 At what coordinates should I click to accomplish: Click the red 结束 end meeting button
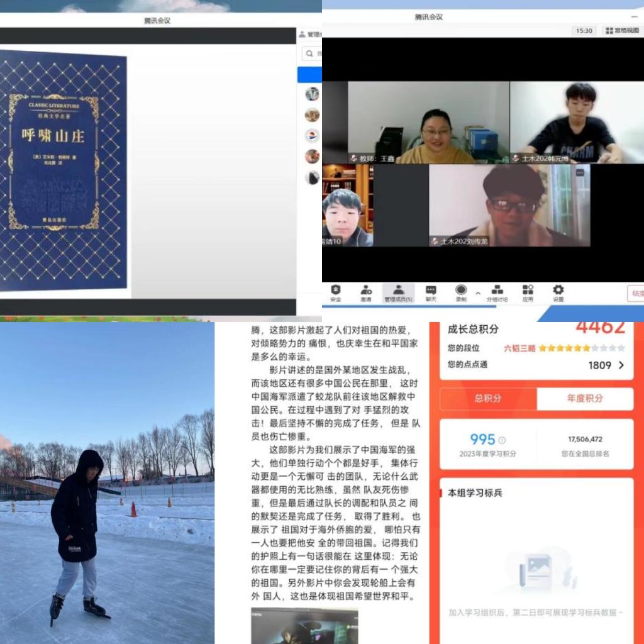pyautogui.click(x=636, y=294)
